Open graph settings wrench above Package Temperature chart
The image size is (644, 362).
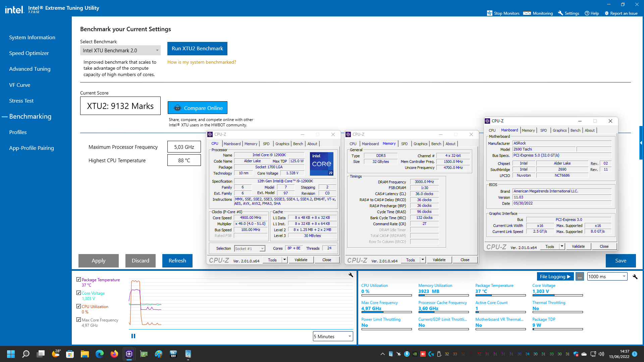pos(351,275)
